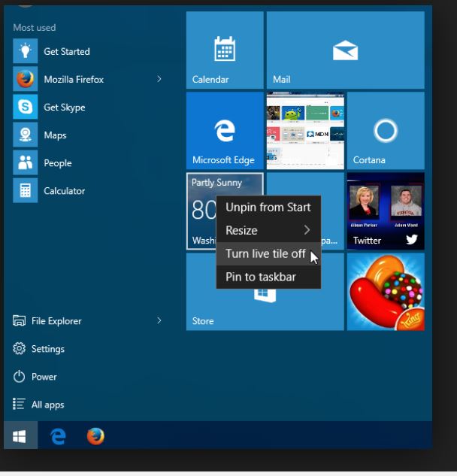This screenshot has width=457, height=476.
Task: Open the Cortana tile
Action: pos(385,131)
